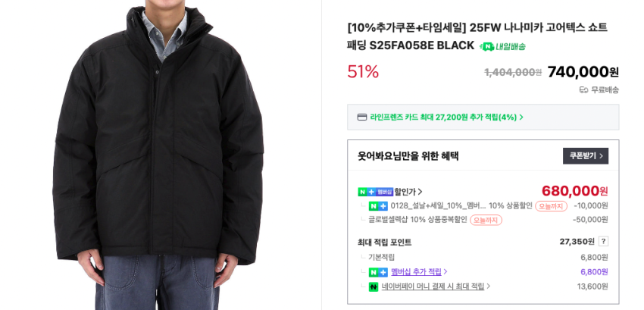Open 라인프렌즈 카드 최대 27,200원 추가 적립 link
The image size is (644, 310).
point(443,117)
